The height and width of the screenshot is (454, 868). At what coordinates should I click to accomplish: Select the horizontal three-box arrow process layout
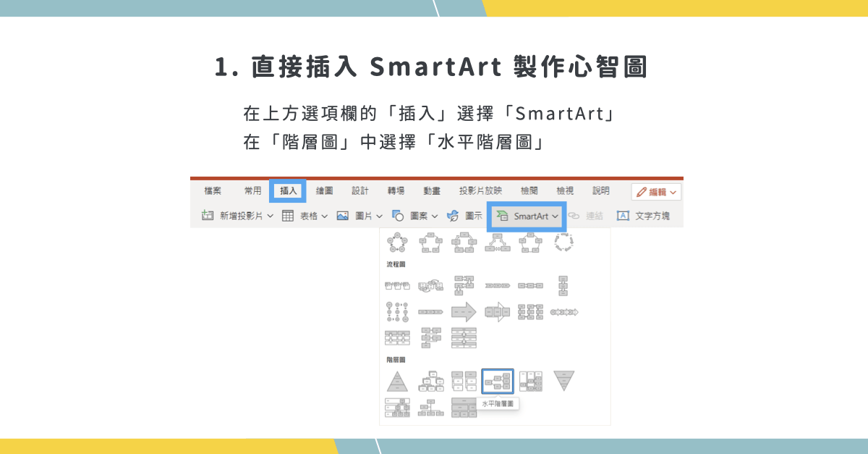pos(530,286)
